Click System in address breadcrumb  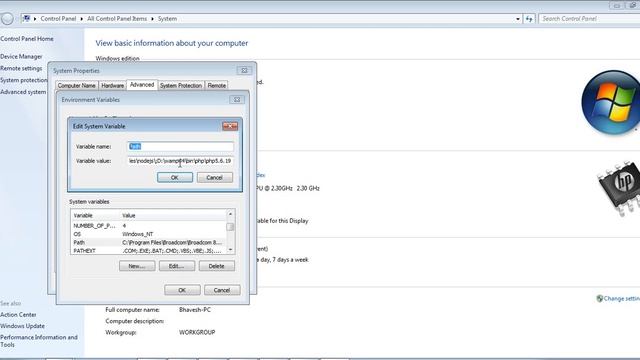click(167, 19)
